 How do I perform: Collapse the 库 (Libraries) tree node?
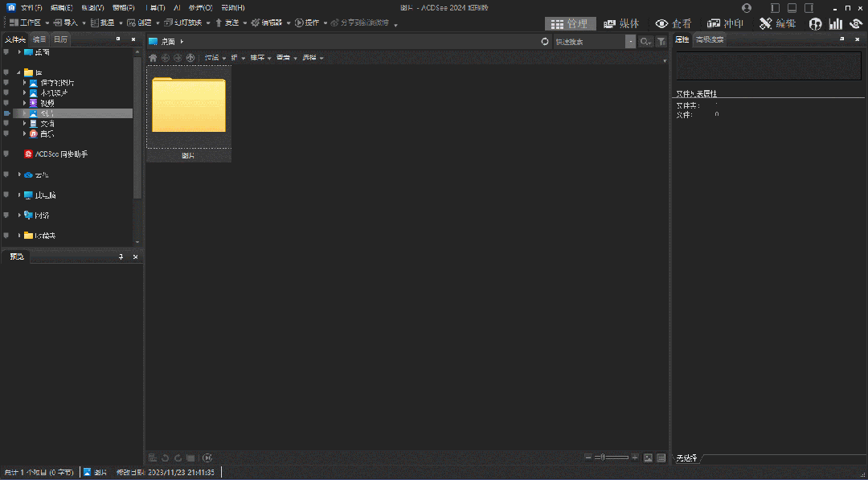(x=19, y=72)
